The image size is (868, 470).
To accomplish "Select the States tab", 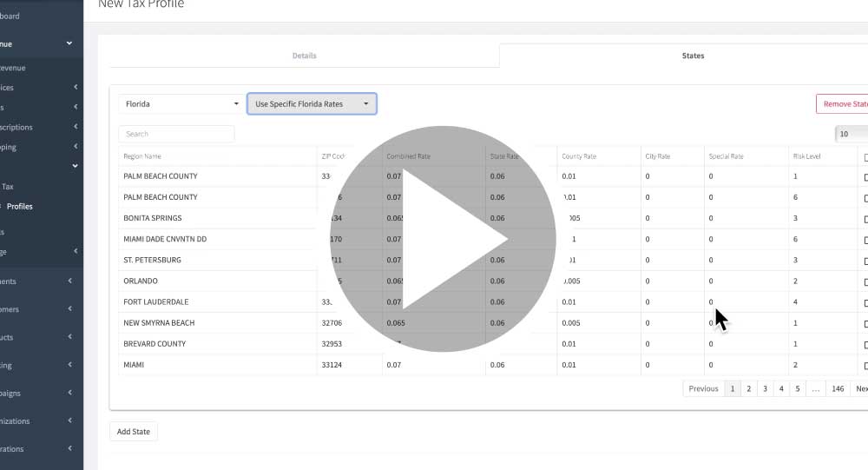I will 693,56.
